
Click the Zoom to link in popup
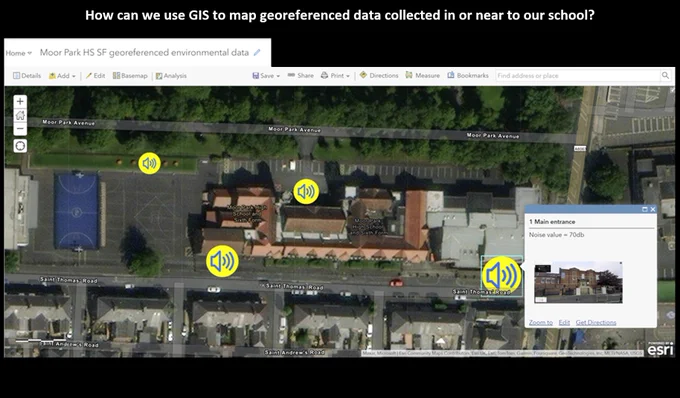point(541,322)
